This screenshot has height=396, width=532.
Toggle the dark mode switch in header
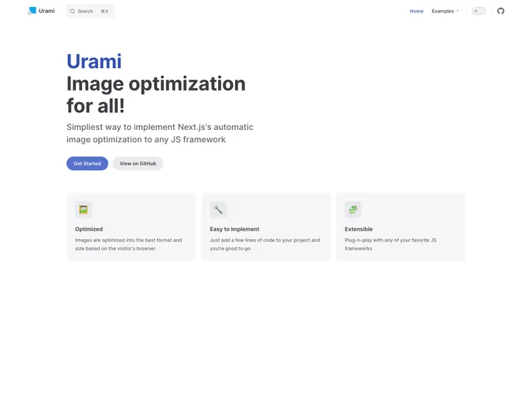pos(479,11)
